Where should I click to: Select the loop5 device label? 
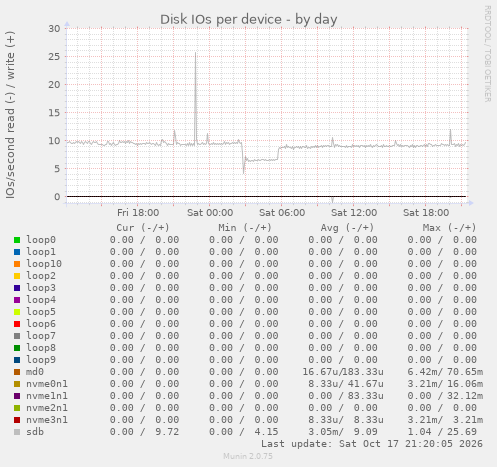coord(41,312)
